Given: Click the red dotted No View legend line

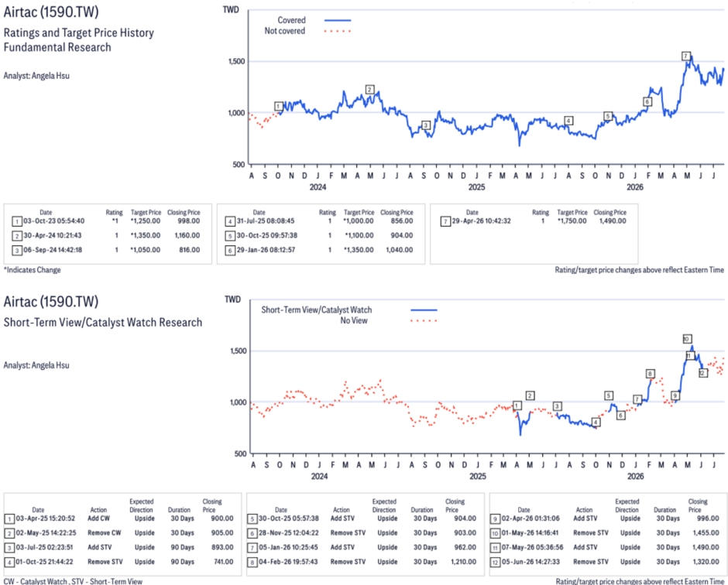Looking at the screenshot, I should tap(424, 320).
